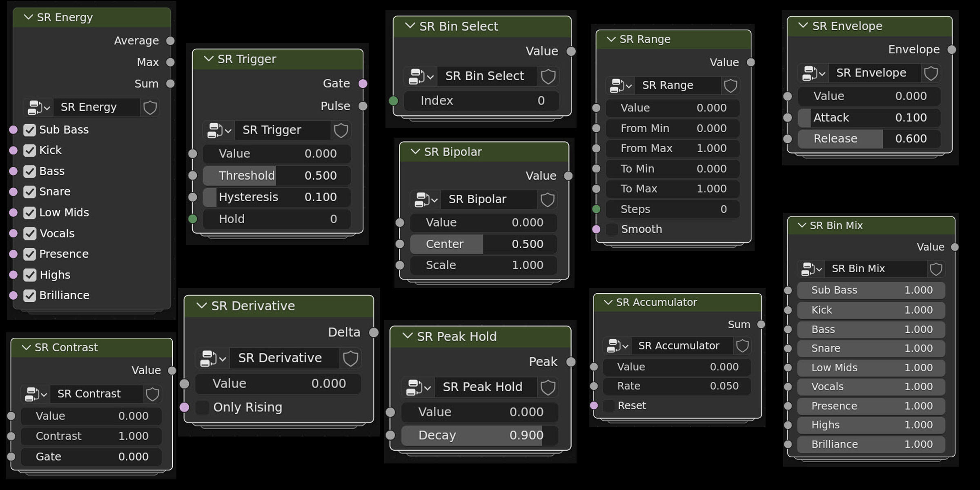Open node group browse dropdown in SR Peak Hold
980x490 pixels.
(x=419, y=388)
